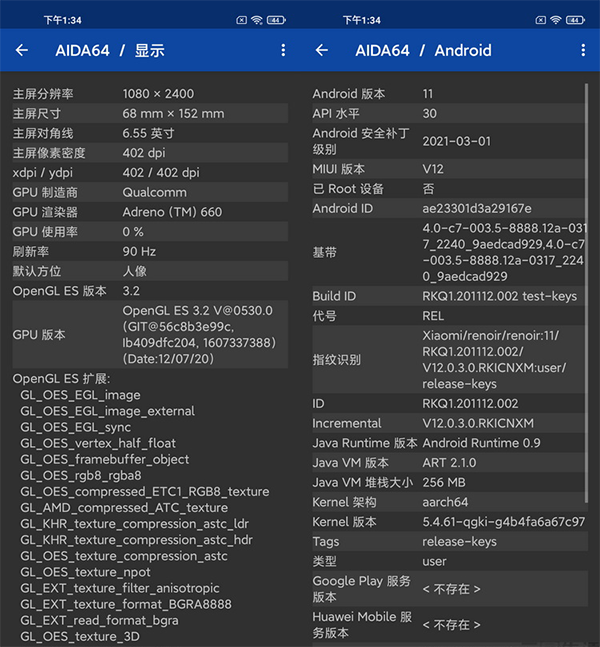Tap GL_OES_texture_3D extension entry
The height and width of the screenshot is (647, 600).
tap(80, 636)
